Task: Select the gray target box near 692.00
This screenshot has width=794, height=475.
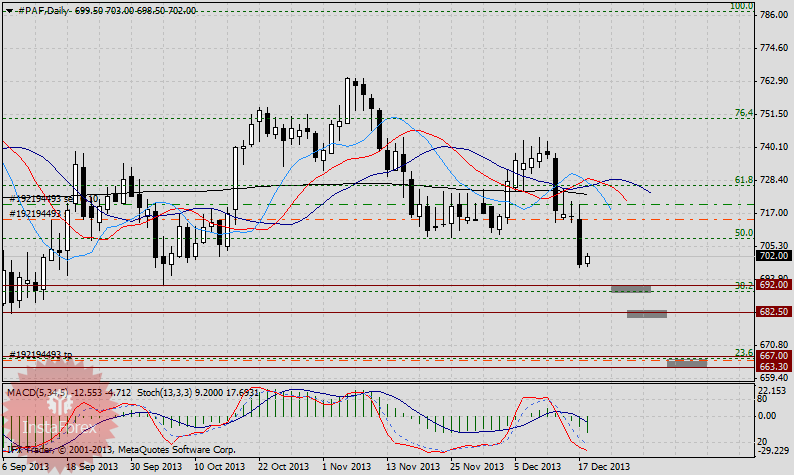Action: click(x=631, y=289)
